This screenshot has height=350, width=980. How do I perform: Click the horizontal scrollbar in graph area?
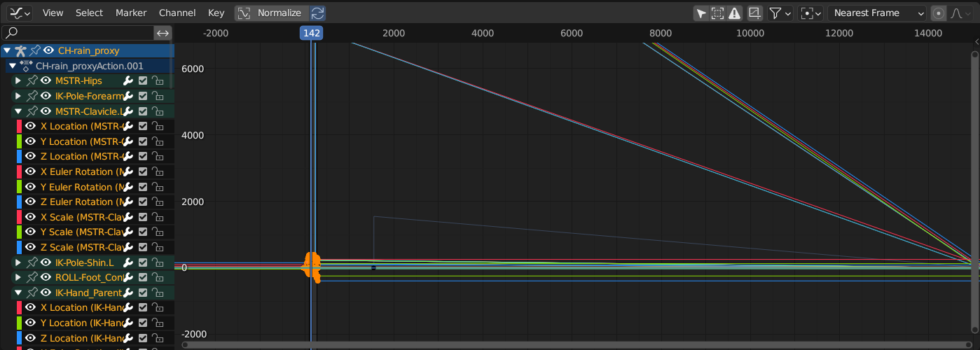[x=575, y=344]
